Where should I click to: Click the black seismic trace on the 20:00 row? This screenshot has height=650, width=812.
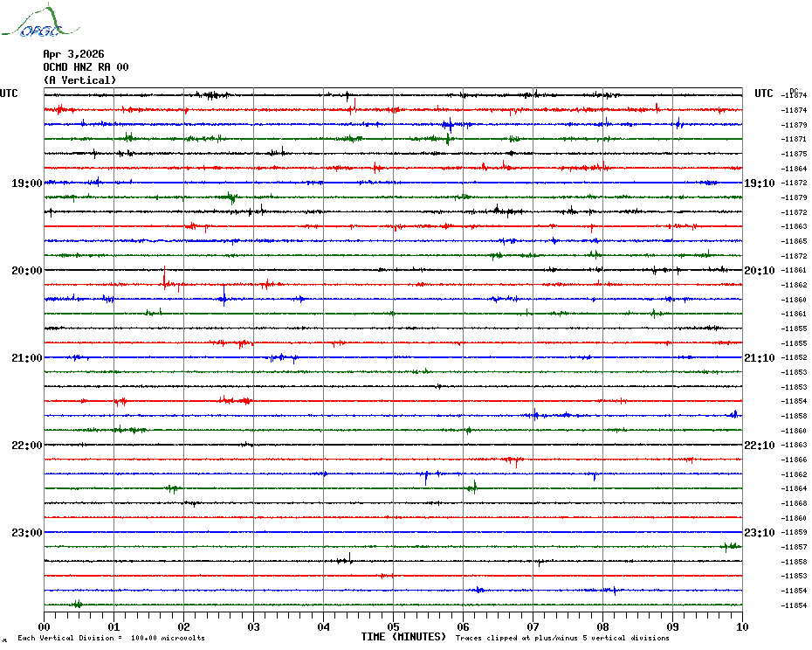393,270
